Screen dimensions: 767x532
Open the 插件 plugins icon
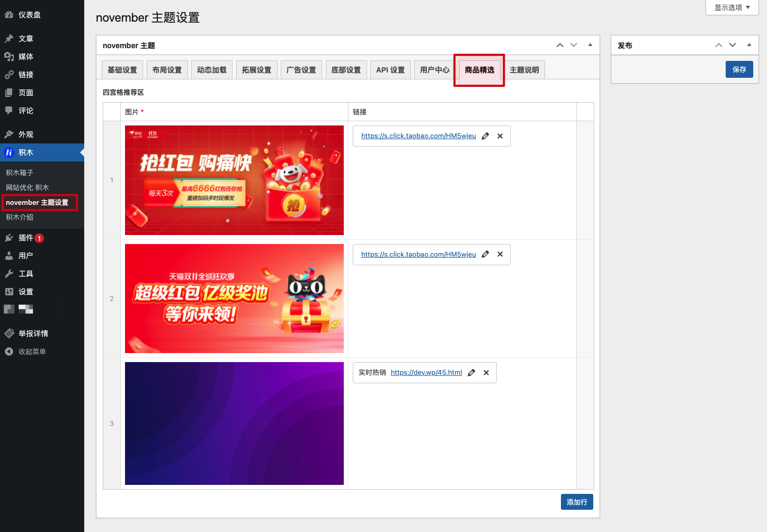(x=9, y=238)
